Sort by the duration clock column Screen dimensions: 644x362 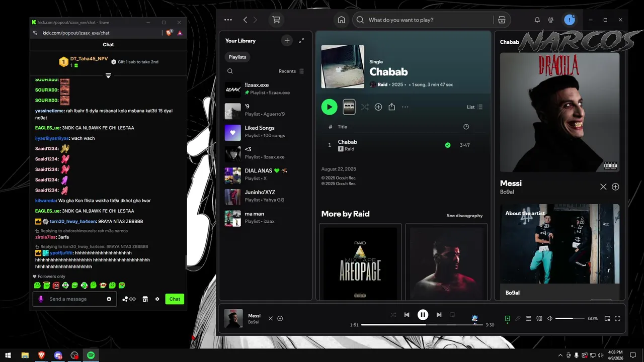[x=466, y=127]
